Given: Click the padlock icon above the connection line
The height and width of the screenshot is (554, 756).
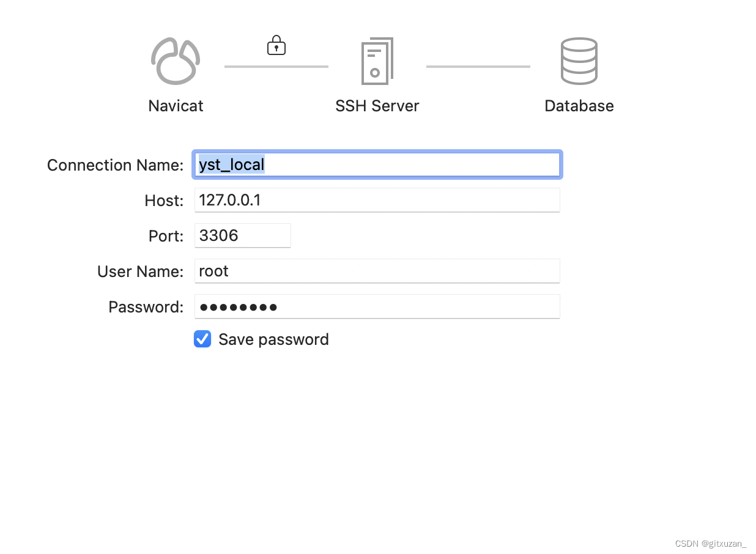Looking at the screenshot, I should (x=276, y=45).
